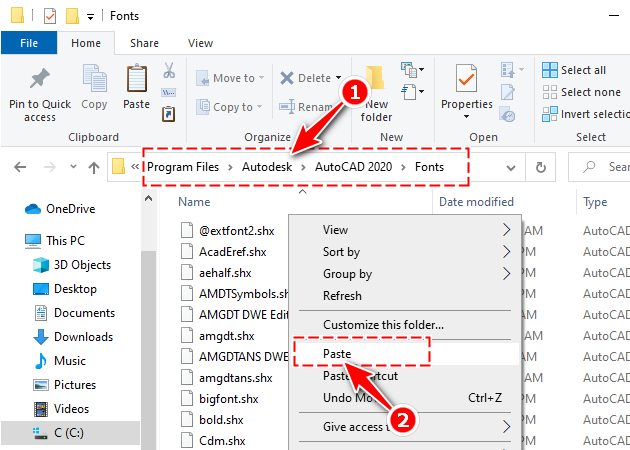The image size is (630, 450).
Task: Open the recent locations dropdown
Action: [x=73, y=166]
